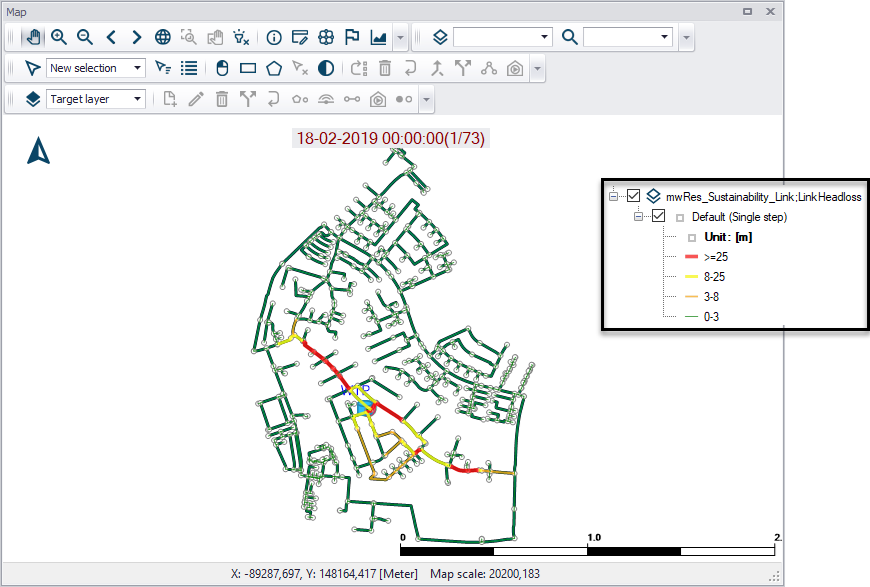
Task: Go to next map extent arrow
Action: (x=136, y=37)
